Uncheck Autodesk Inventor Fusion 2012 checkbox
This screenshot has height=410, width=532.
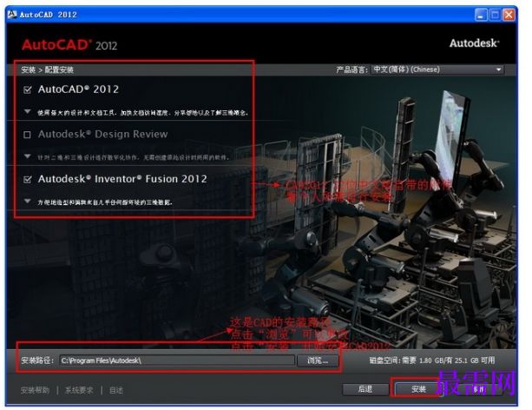[28, 179]
